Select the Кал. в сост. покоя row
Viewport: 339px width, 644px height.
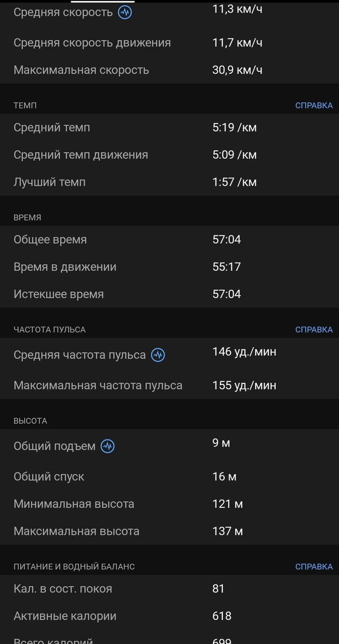169,589
